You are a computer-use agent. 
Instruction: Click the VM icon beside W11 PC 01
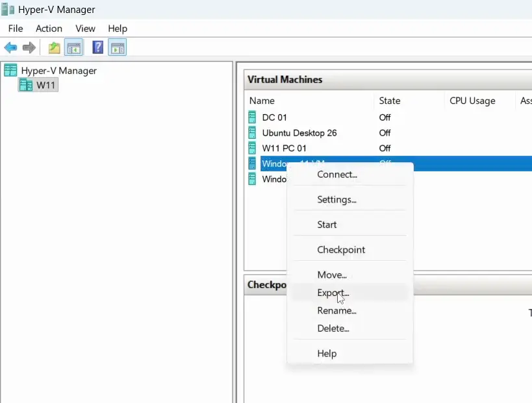pyautogui.click(x=252, y=148)
